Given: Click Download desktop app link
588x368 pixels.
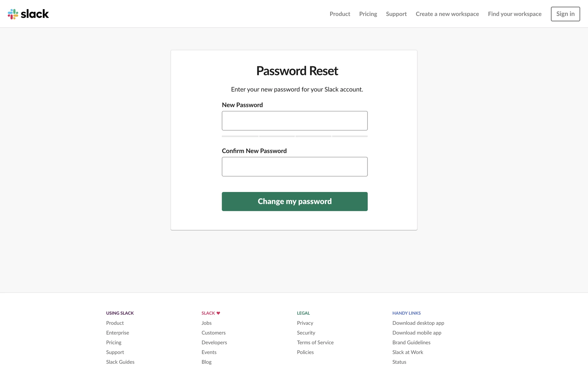Looking at the screenshot, I should tap(418, 323).
